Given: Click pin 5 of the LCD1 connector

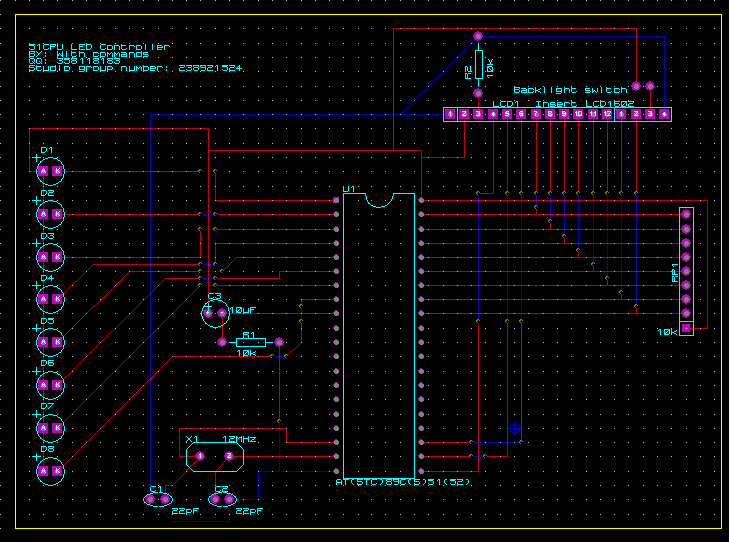Looking at the screenshot, I should click(x=507, y=114).
